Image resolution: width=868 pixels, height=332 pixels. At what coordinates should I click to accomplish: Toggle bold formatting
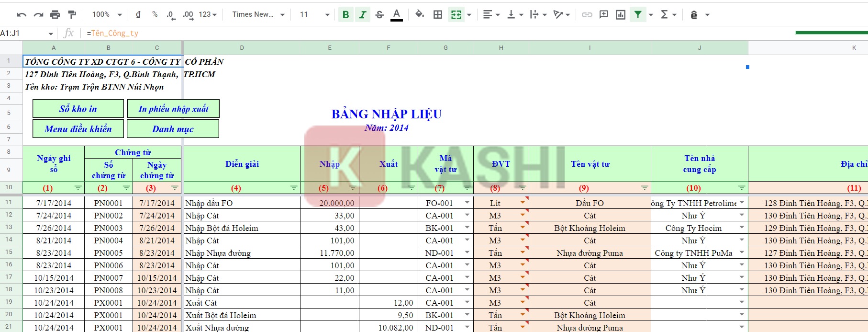(345, 14)
